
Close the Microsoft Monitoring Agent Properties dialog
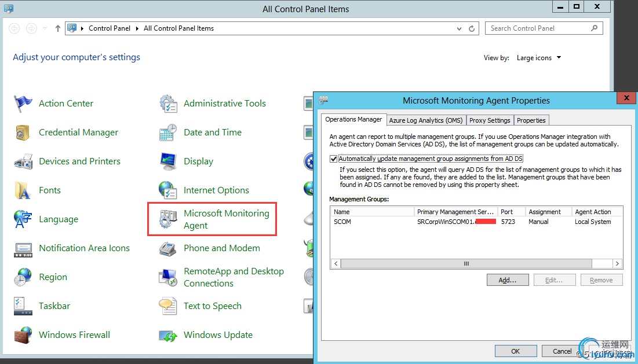[x=626, y=98]
